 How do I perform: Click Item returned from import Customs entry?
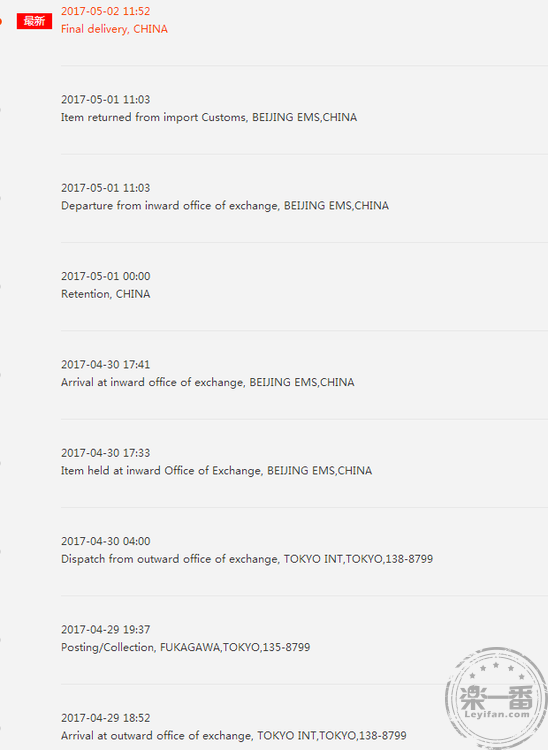[209, 117]
